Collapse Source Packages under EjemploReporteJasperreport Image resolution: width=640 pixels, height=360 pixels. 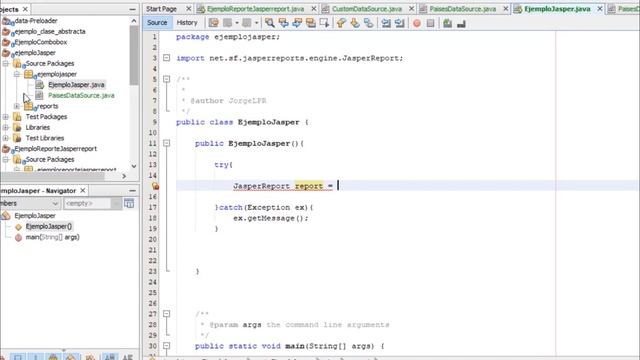tap(6, 160)
